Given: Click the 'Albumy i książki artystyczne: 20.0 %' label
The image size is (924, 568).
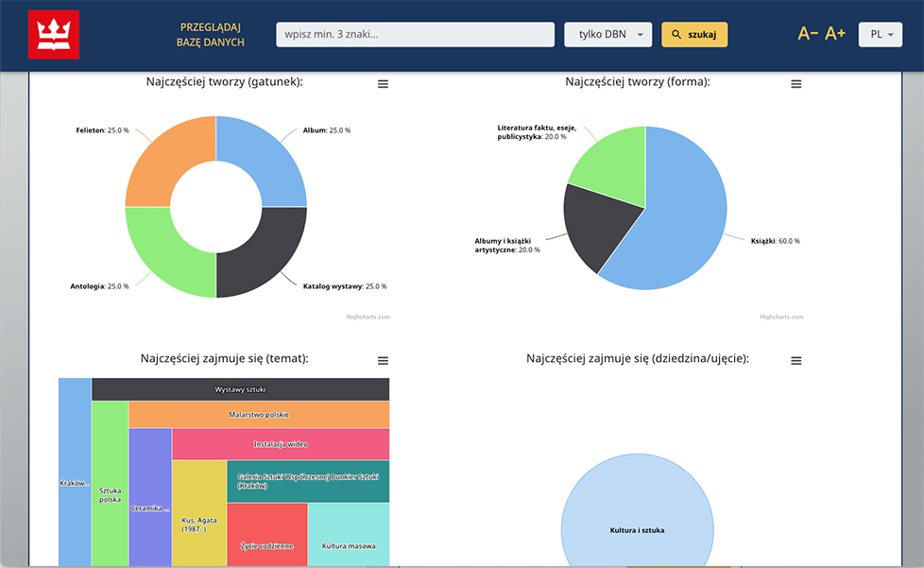Looking at the screenshot, I should click(507, 245).
